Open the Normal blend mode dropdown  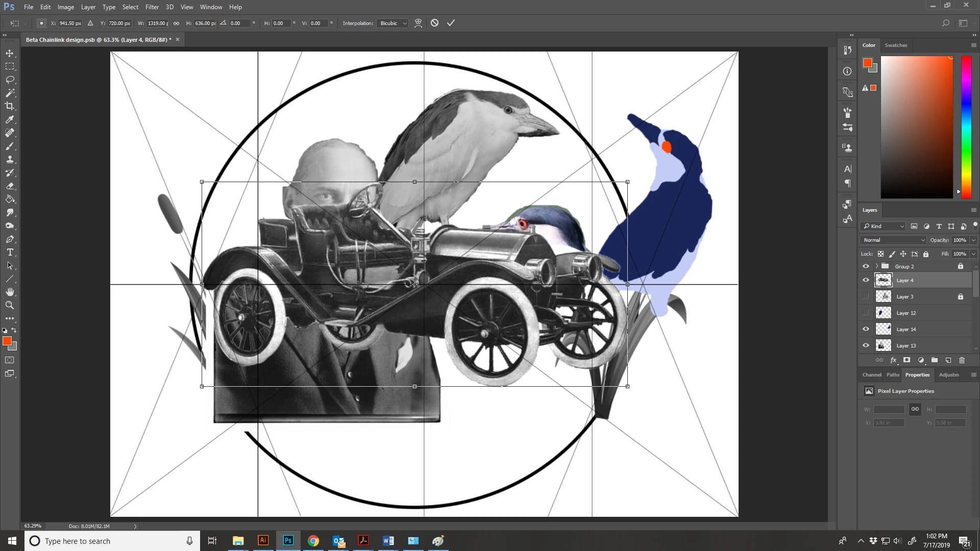pyautogui.click(x=894, y=240)
